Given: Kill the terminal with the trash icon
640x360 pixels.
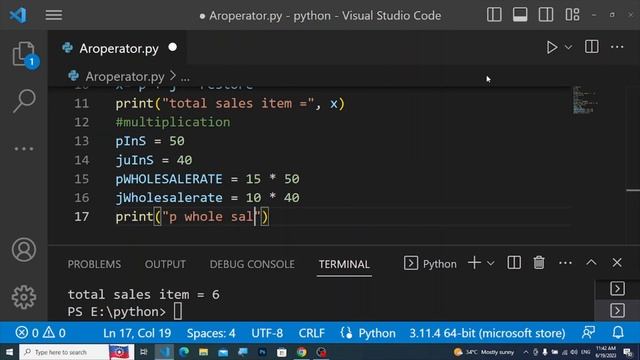Looking at the screenshot, I should pyautogui.click(x=539, y=263).
